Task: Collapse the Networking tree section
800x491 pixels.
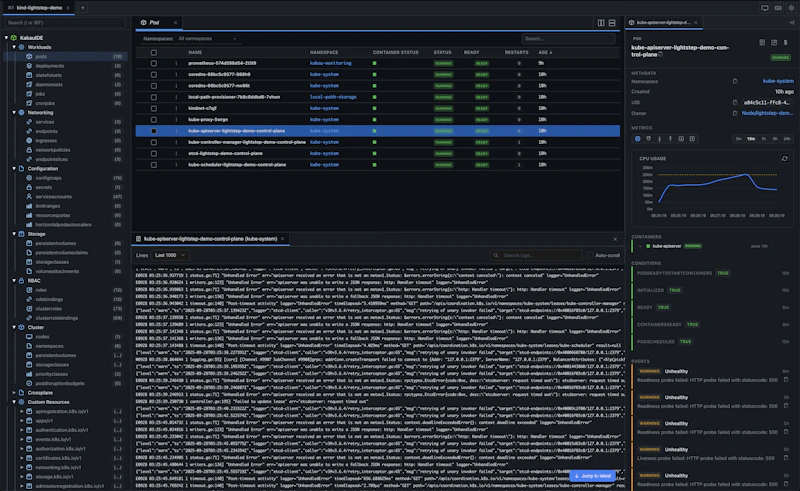Action: 14,112
